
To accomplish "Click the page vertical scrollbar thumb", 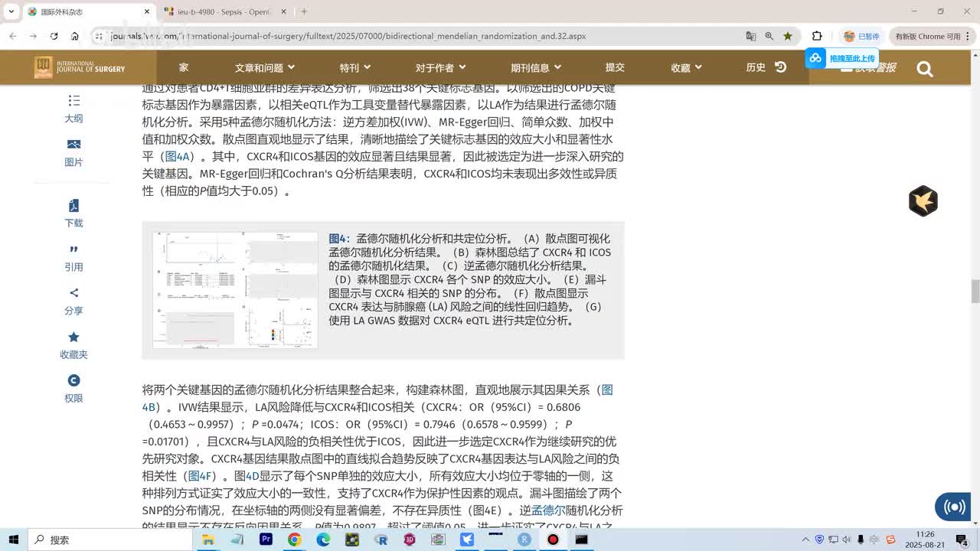I will pos(975,292).
